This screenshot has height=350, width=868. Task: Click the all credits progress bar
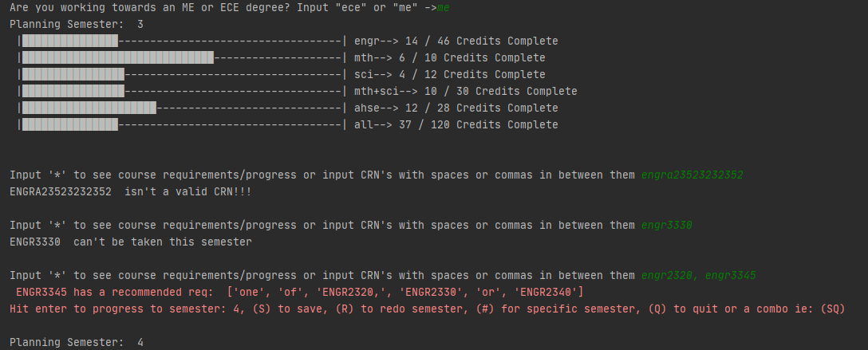(x=182, y=125)
